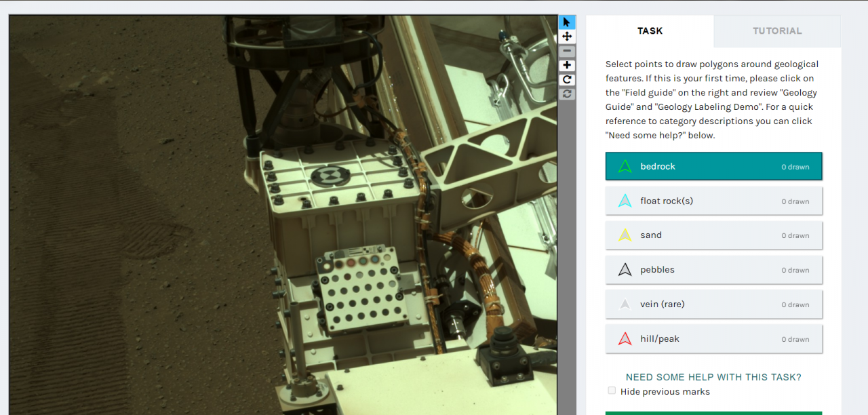Viewport: 868px width, 415px height.
Task: Click the black pebbles triangle icon
Action: tap(625, 271)
